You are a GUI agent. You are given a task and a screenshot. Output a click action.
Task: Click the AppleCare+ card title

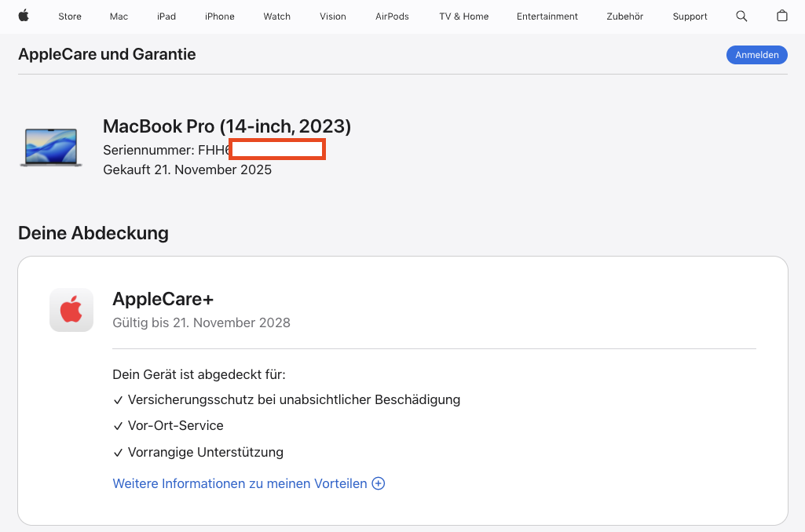pyautogui.click(x=163, y=299)
